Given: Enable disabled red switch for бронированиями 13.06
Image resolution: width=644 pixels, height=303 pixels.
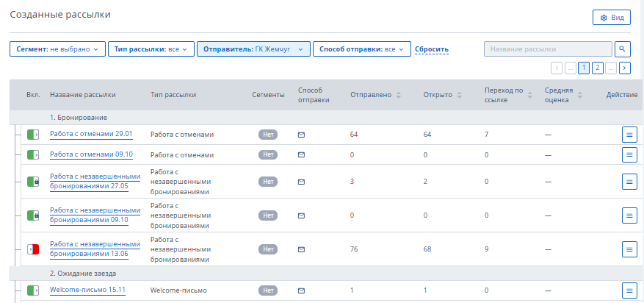Looking at the screenshot, I should [33, 249].
